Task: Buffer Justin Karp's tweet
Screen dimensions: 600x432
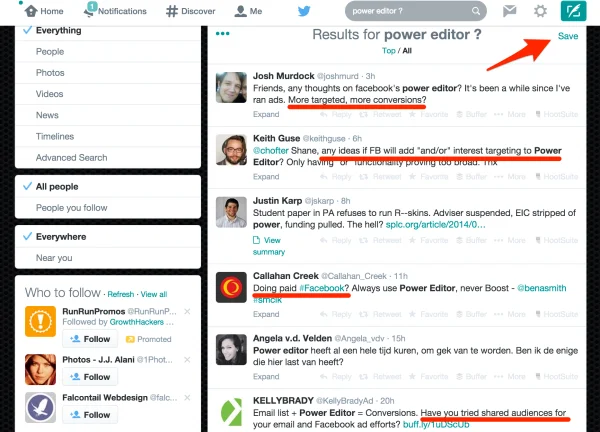Action: [471, 240]
